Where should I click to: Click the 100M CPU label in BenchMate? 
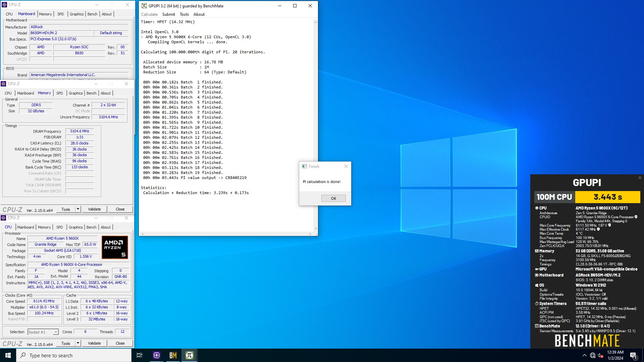pyautogui.click(x=554, y=197)
